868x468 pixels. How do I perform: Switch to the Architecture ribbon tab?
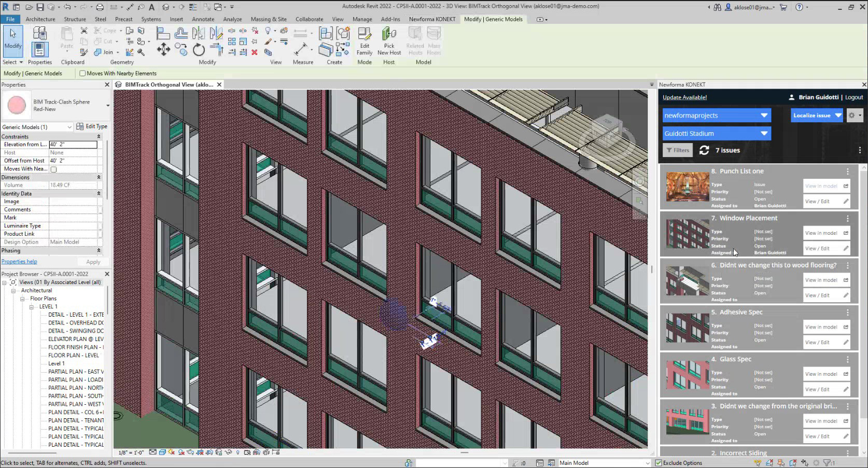(x=40, y=19)
